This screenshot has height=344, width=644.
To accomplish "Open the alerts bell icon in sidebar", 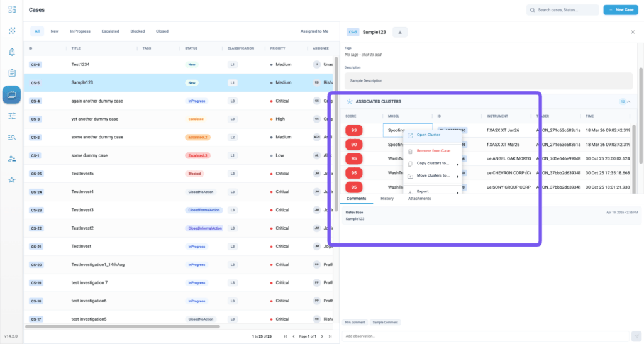I will coord(12,52).
